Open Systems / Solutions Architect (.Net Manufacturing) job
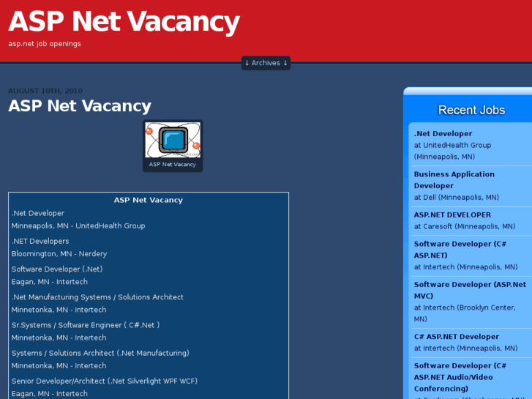The height and width of the screenshot is (399, 532). pyautogui.click(x=100, y=353)
